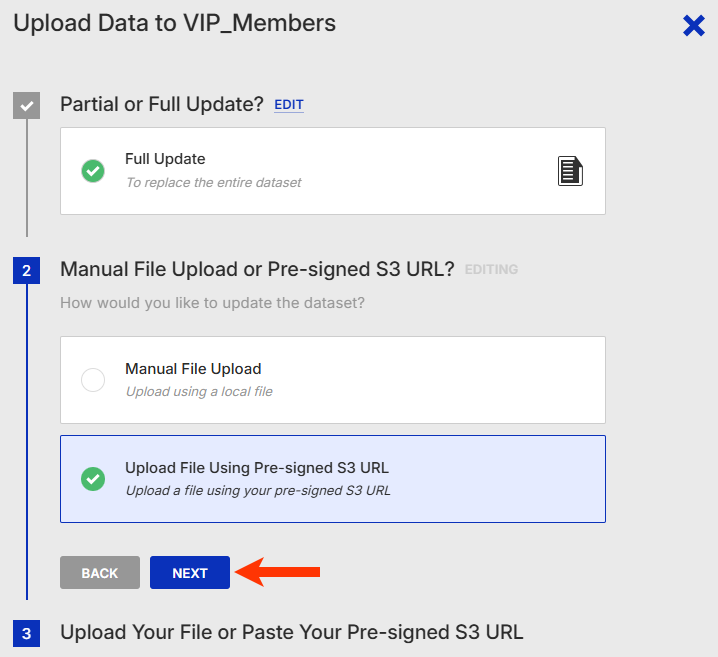Click the step 3 number badge

tap(26, 633)
